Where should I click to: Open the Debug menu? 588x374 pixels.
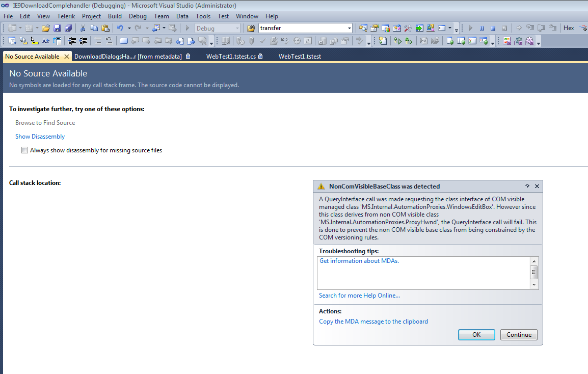(x=138, y=16)
